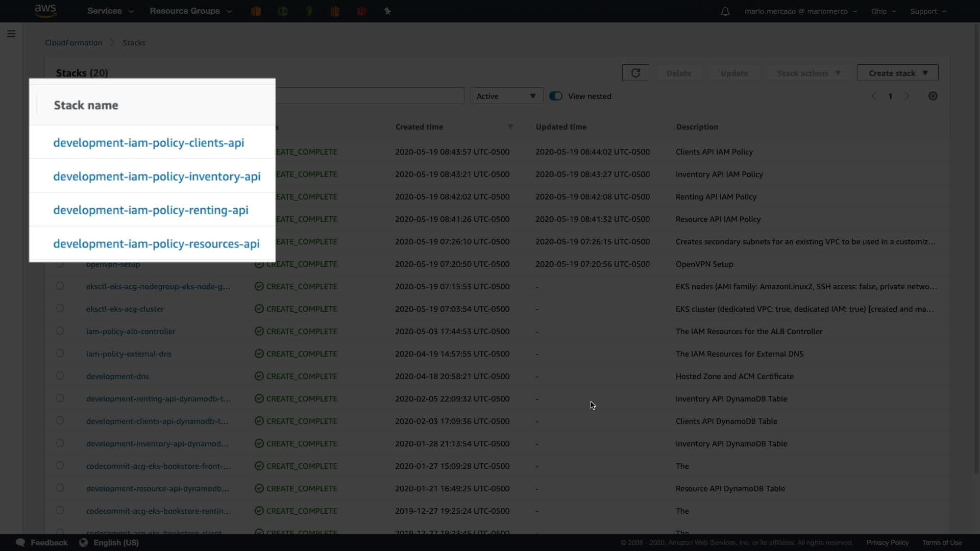Go to next page arrow
This screenshot has height=551, width=980.
[x=907, y=96]
